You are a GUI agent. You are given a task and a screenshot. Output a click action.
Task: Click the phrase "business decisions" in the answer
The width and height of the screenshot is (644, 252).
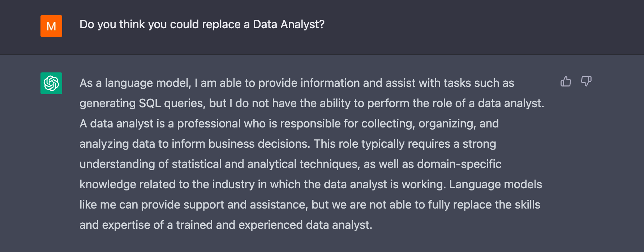point(259,144)
